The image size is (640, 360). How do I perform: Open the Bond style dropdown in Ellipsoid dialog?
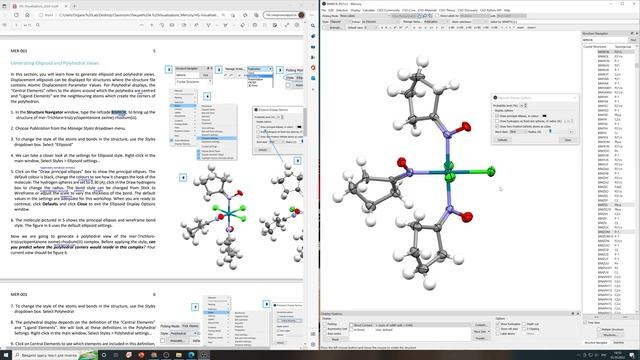coord(519,132)
